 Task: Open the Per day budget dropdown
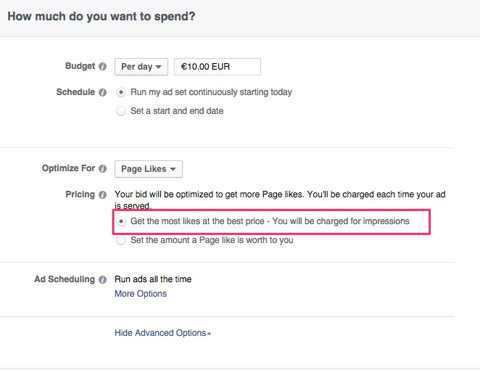(x=141, y=67)
